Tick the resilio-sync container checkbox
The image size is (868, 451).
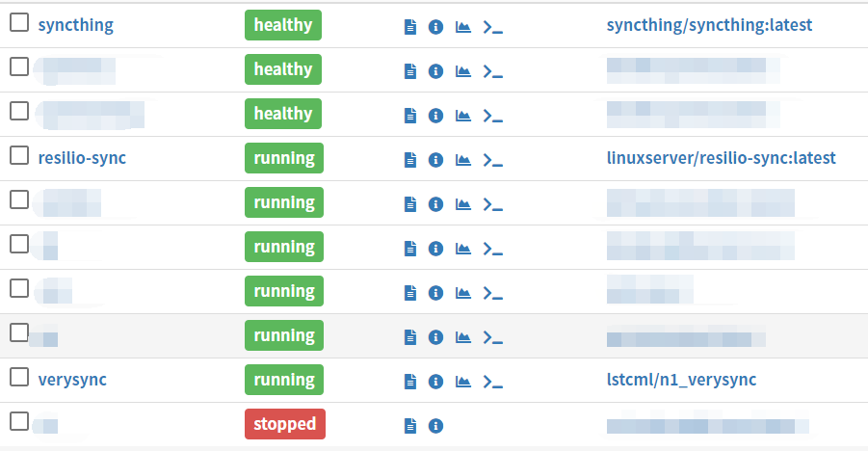tap(19, 156)
